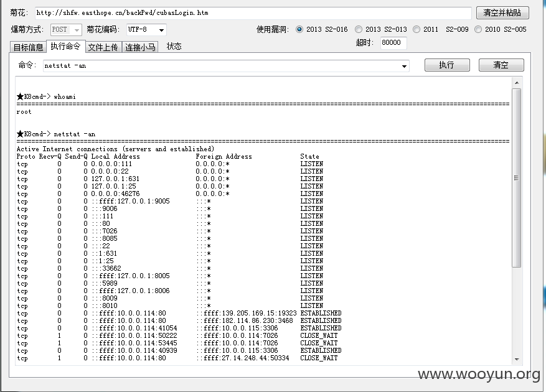546x392 pixels.
Task: Click foreign address ::ffff:182.114.86.230:3468
Action: (245, 320)
